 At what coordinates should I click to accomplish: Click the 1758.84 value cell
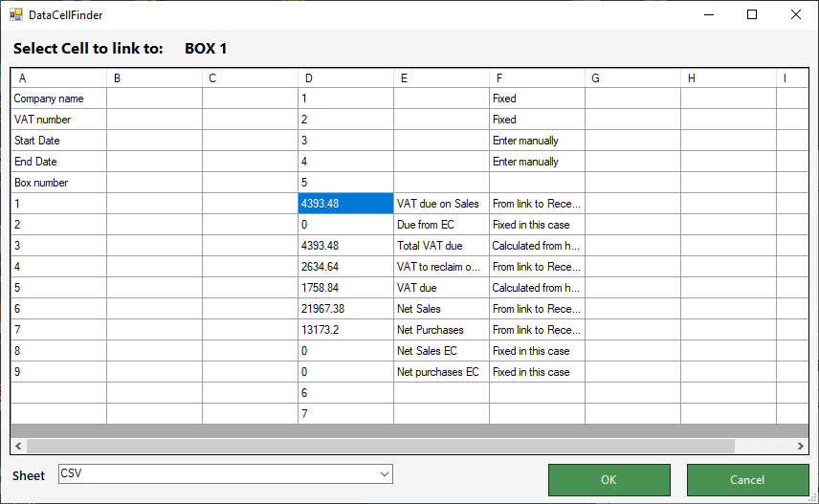click(345, 288)
